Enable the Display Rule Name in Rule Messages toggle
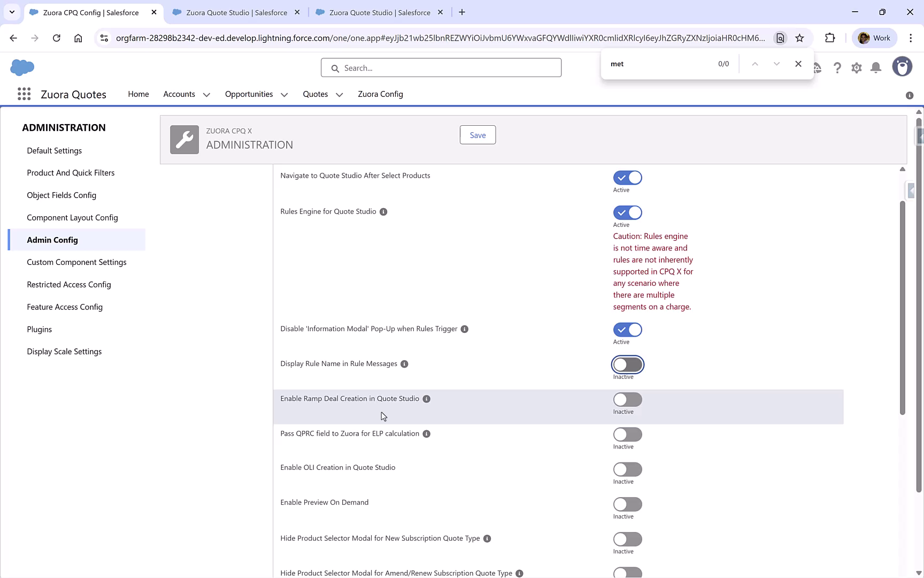This screenshot has width=924, height=578. pyautogui.click(x=627, y=364)
